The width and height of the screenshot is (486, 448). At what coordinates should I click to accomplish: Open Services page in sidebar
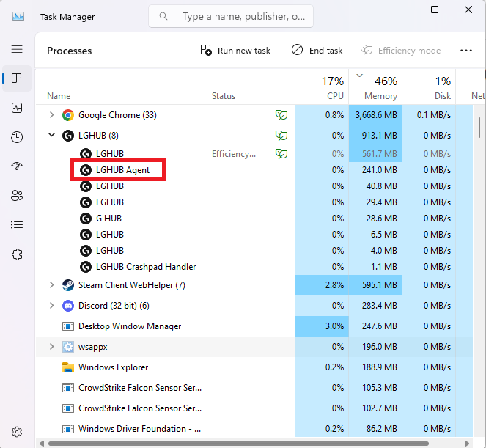[17, 254]
